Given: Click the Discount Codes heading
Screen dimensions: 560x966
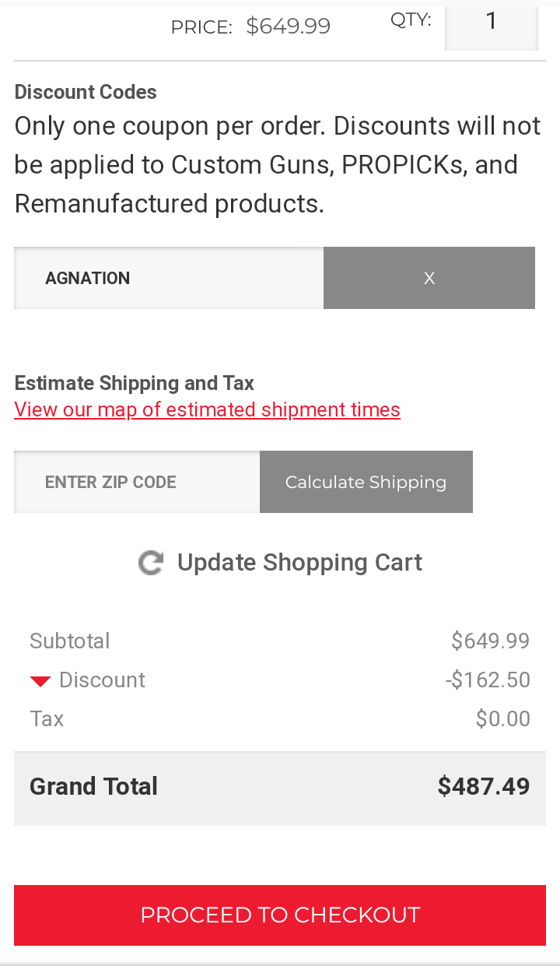Looking at the screenshot, I should (x=86, y=92).
